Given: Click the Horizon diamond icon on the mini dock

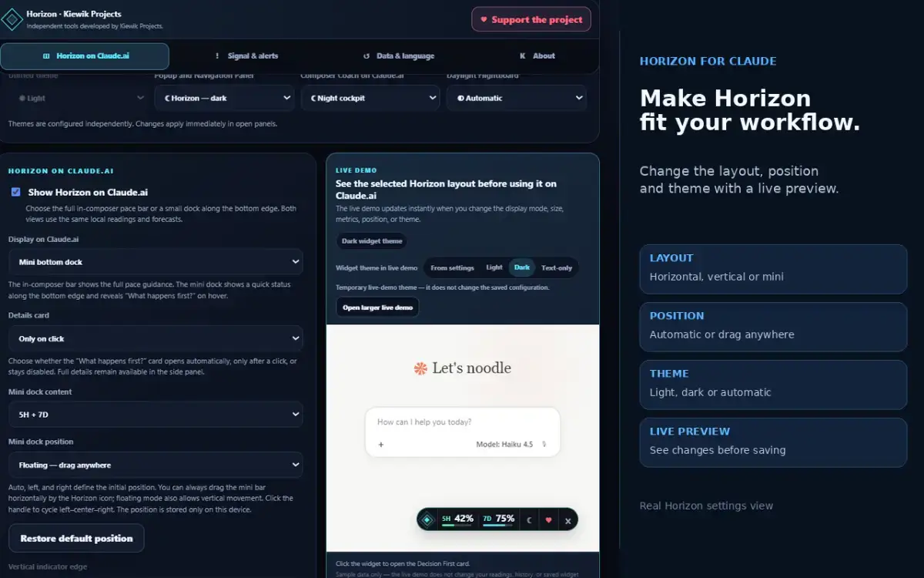Looking at the screenshot, I should [427, 520].
